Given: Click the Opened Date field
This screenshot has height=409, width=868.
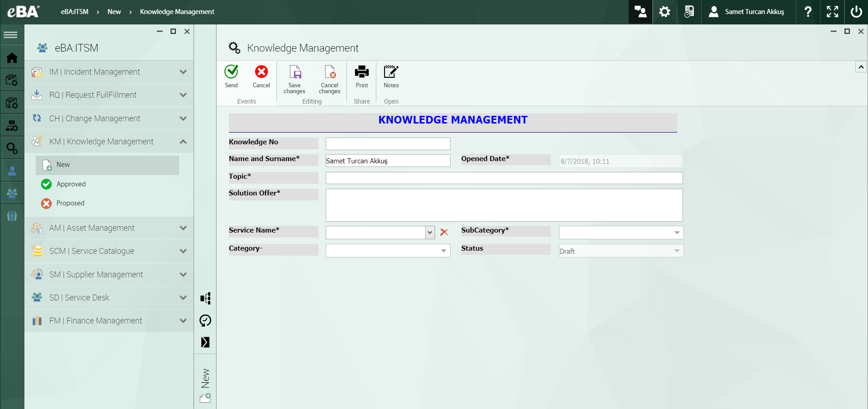Looking at the screenshot, I should click(621, 161).
